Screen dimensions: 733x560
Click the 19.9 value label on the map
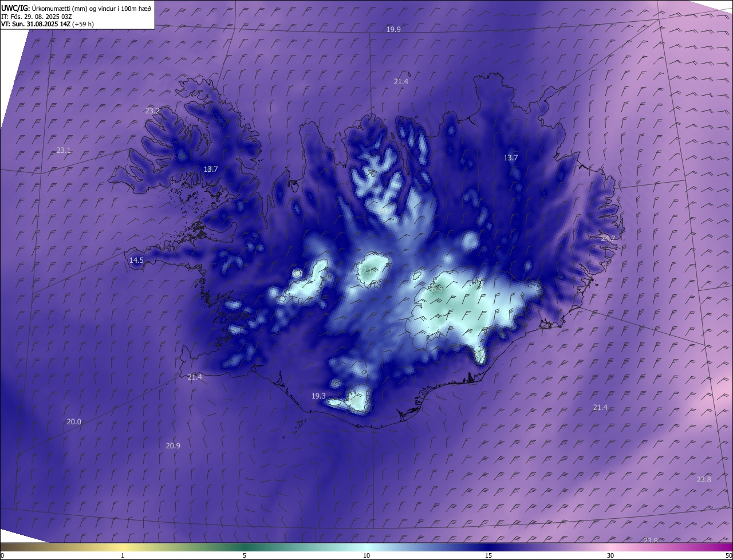click(393, 29)
